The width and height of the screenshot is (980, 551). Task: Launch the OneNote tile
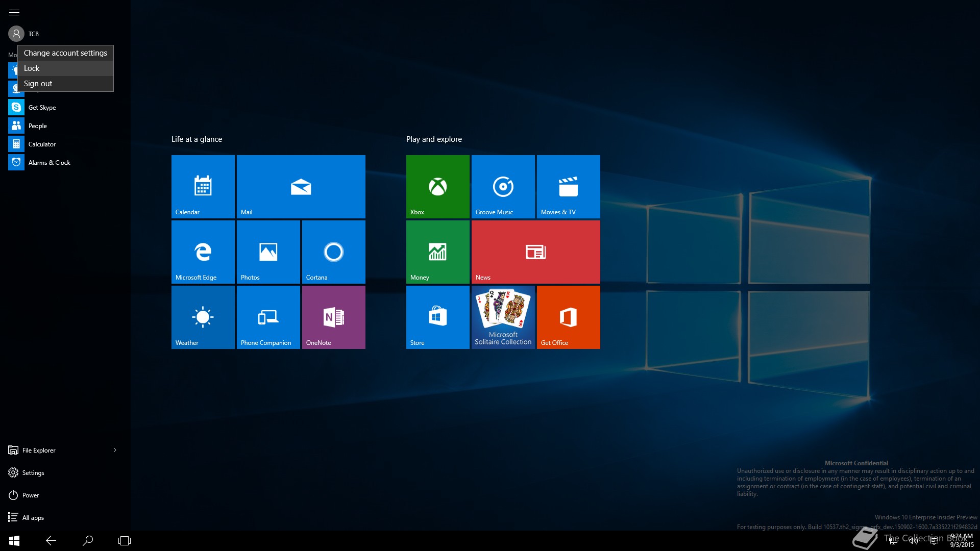tap(334, 317)
